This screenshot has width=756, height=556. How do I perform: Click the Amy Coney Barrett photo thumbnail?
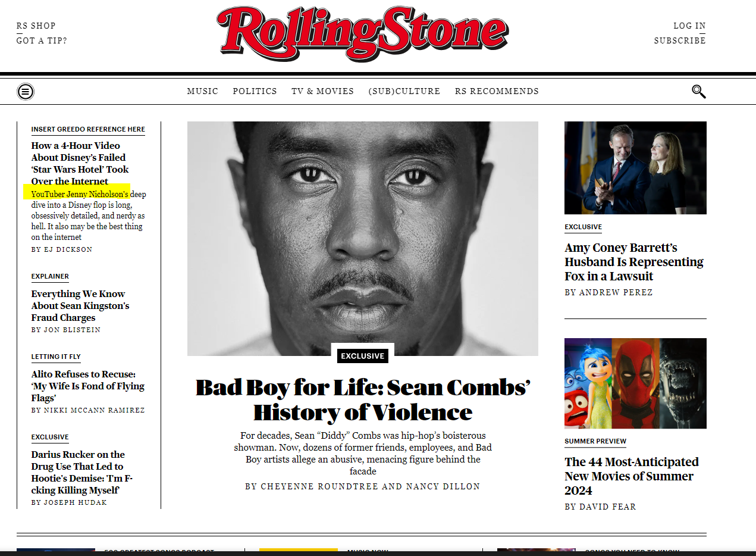635,168
